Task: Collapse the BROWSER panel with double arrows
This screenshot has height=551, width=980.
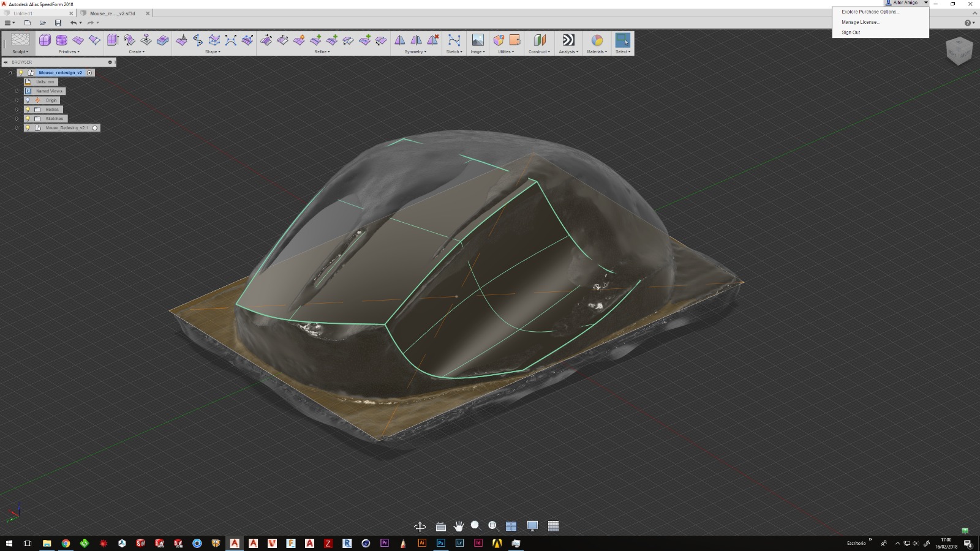Action: (x=6, y=62)
